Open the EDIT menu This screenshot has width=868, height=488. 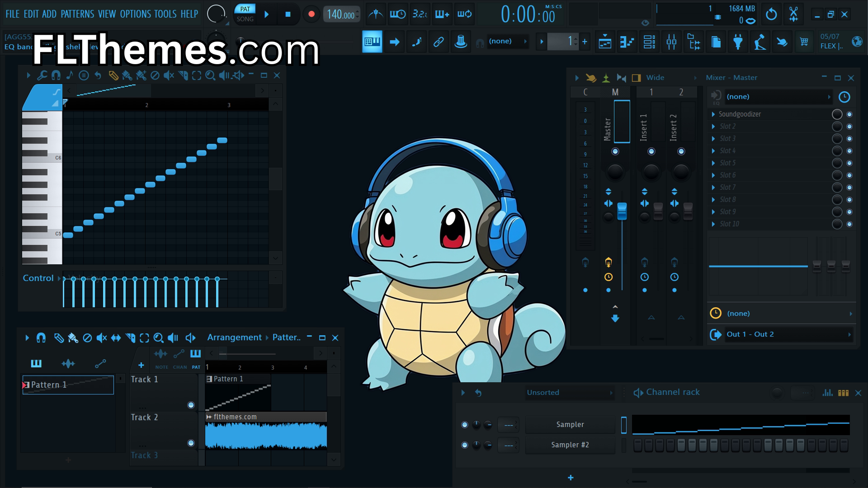pyautogui.click(x=31, y=14)
